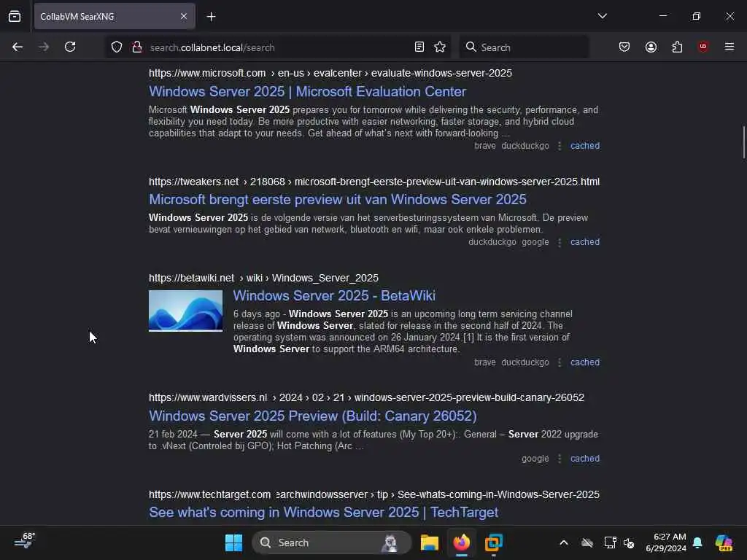Show hidden system tray icons chevron
Screen dimensions: 747x560
point(564,542)
